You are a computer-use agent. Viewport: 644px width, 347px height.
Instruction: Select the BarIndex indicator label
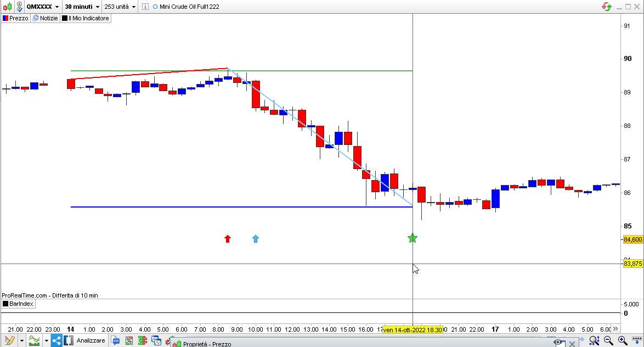(18, 304)
